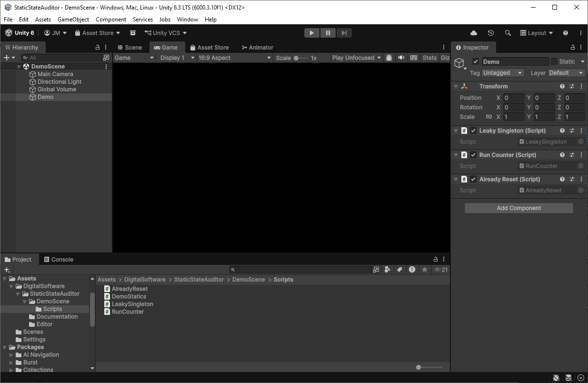The width and height of the screenshot is (588, 383).
Task: Expand the AI Navigation package folder
Action: 12,355
